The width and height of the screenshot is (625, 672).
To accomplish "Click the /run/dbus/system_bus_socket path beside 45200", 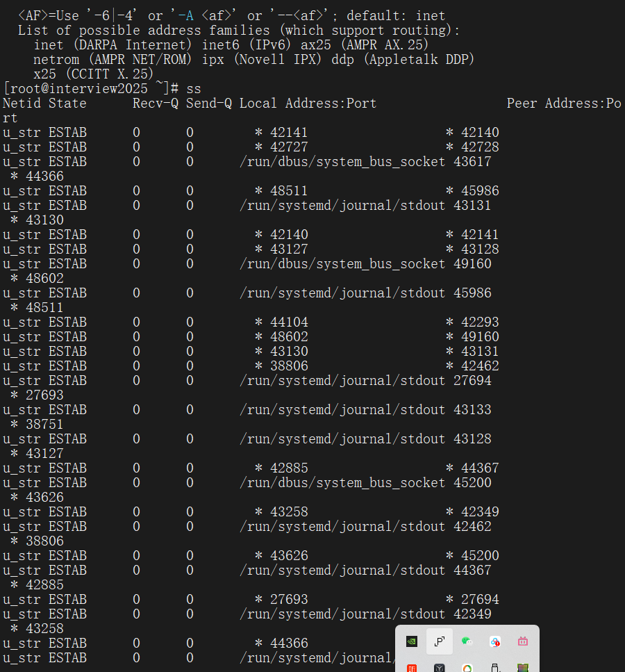I will (x=342, y=482).
